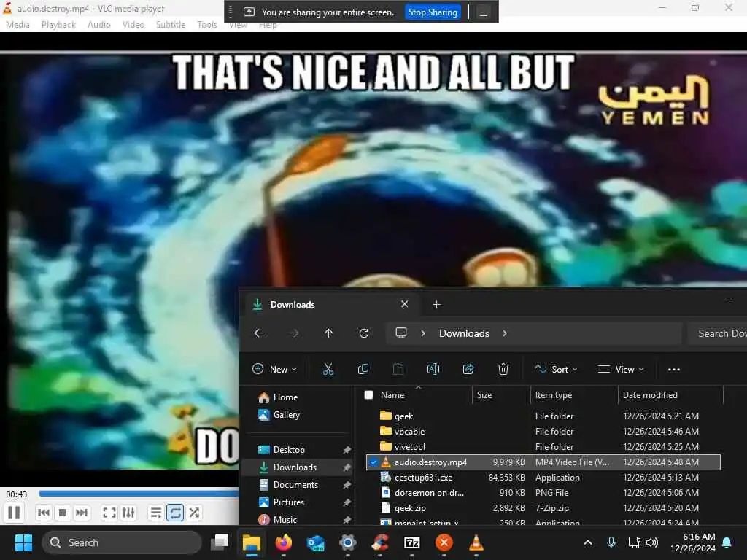Rename the selected file
Viewport: 747px width, 560px height.
point(433,370)
